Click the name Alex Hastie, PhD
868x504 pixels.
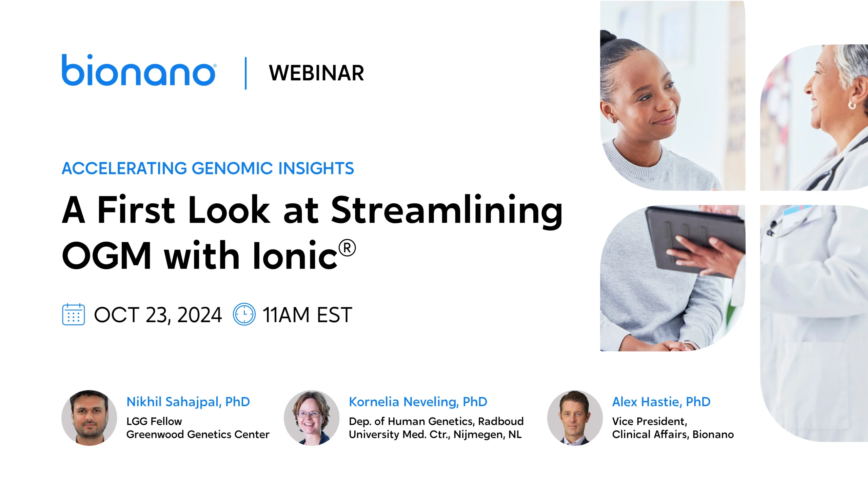click(661, 402)
